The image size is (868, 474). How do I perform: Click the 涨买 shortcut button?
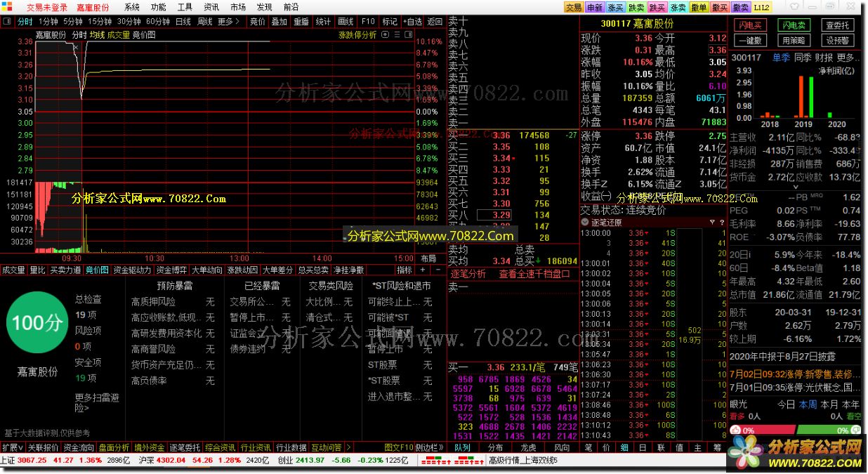coord(615,7)
